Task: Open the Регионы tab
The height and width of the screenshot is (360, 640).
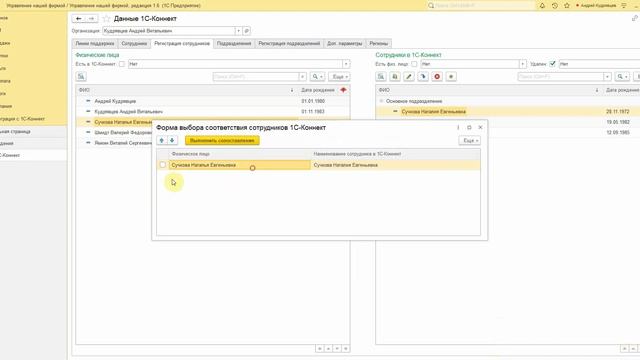Action: coord(378,44)
